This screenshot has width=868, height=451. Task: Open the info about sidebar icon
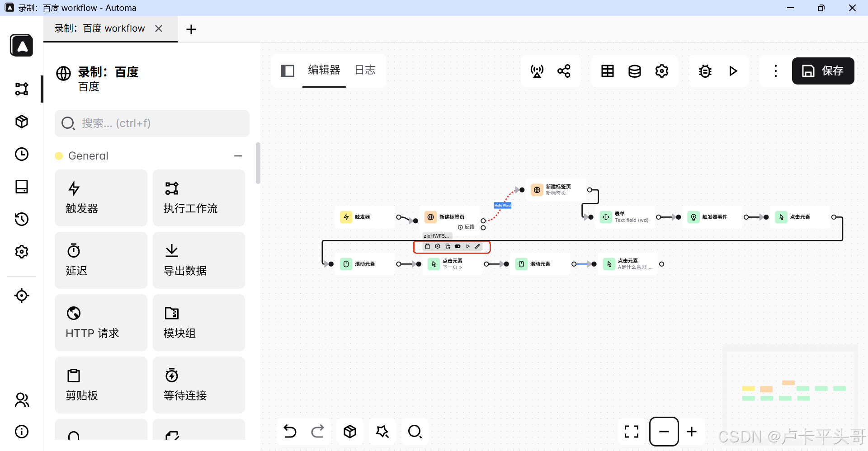point(22,432)
